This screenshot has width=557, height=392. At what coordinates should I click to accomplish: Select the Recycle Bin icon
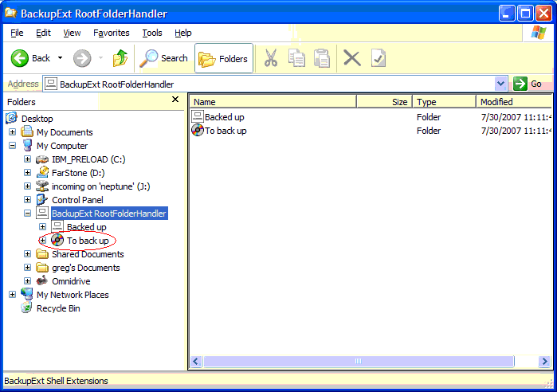27,308
